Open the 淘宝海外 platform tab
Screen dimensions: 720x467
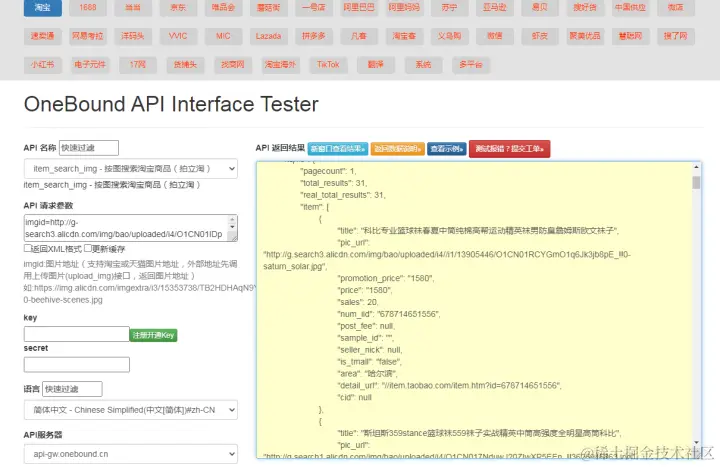280,64
